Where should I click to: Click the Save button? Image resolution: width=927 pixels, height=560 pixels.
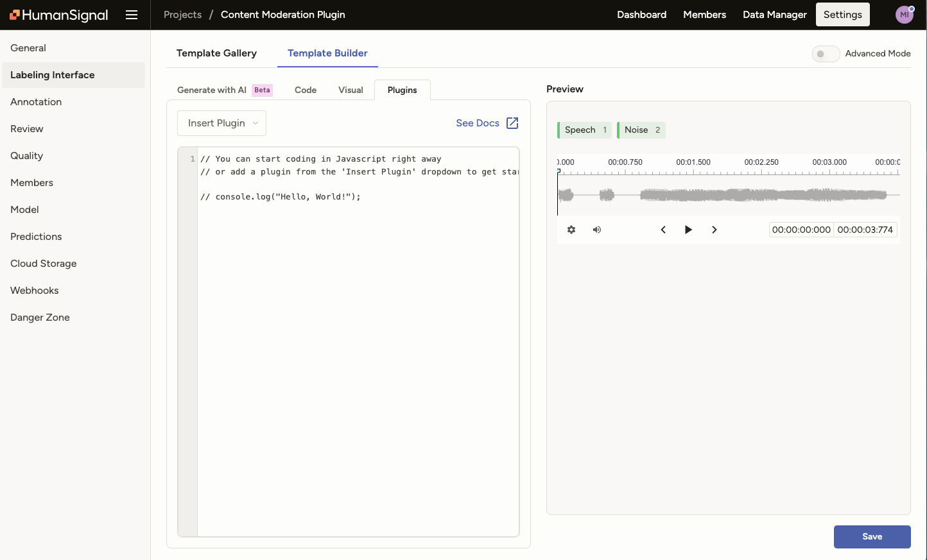tap(872, 537)
